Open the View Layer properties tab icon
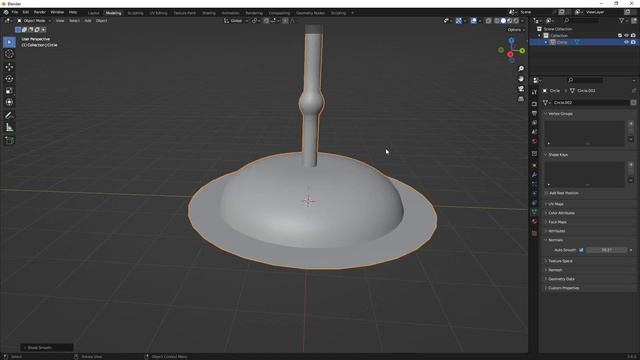 coord(534,123)
